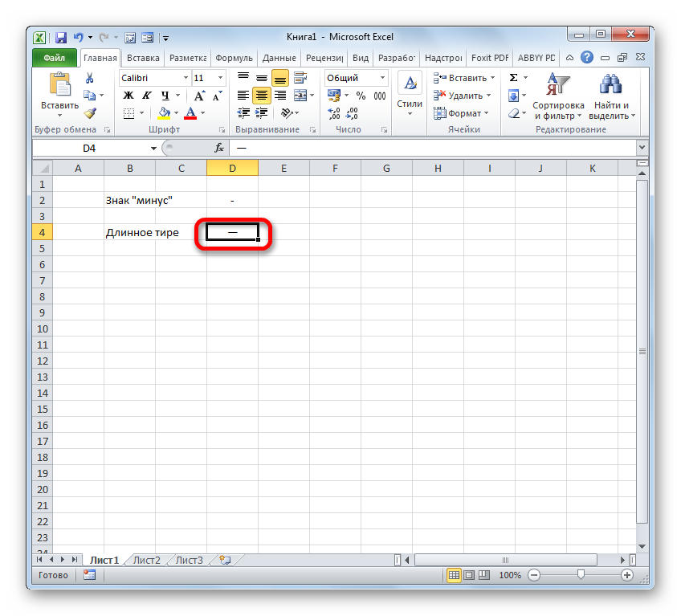Open Стили styles dropdown
Viewport: 681px width, 616px height.
(x=410, y=96)
